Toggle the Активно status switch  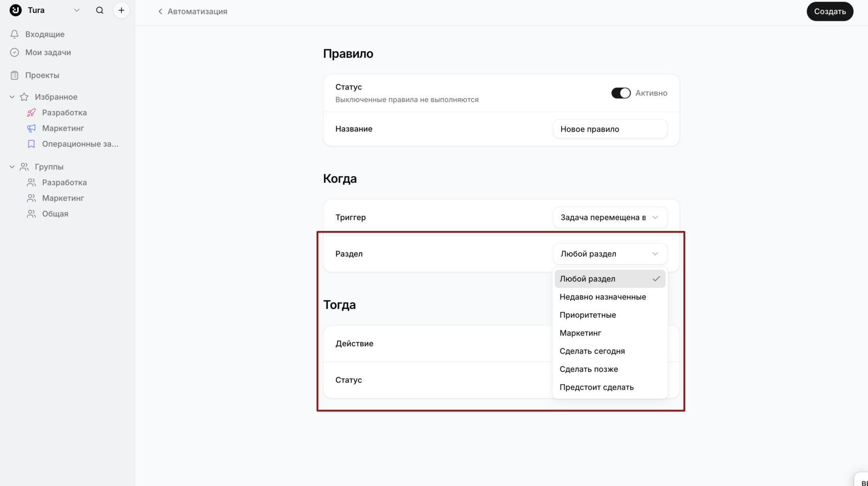point(621,93)
